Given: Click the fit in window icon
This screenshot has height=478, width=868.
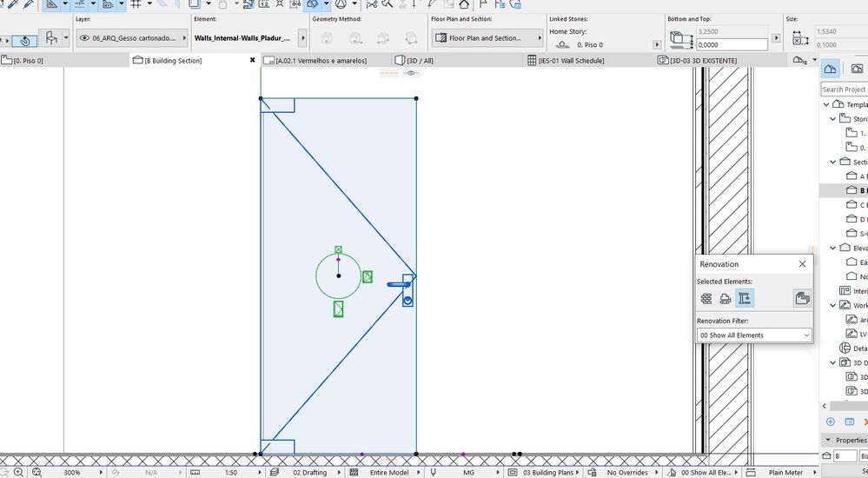Looking at the screenshot, I should (37, 473).
